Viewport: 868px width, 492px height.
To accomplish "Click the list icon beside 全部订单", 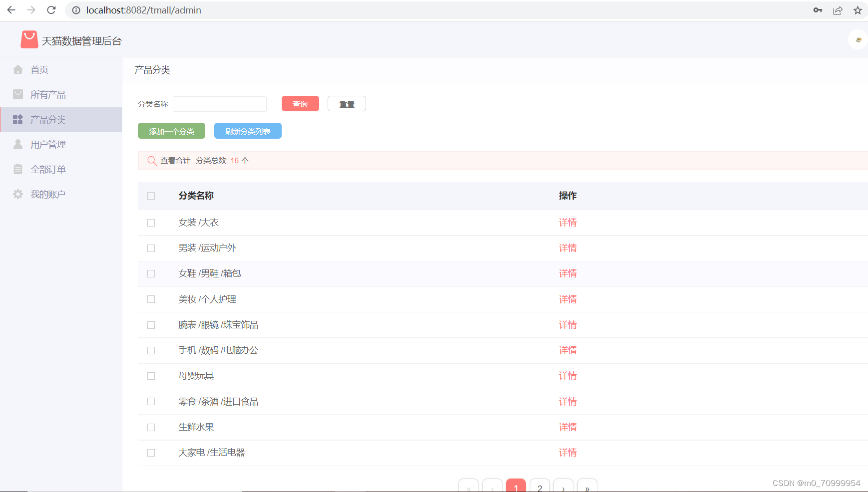I will 18,169.
